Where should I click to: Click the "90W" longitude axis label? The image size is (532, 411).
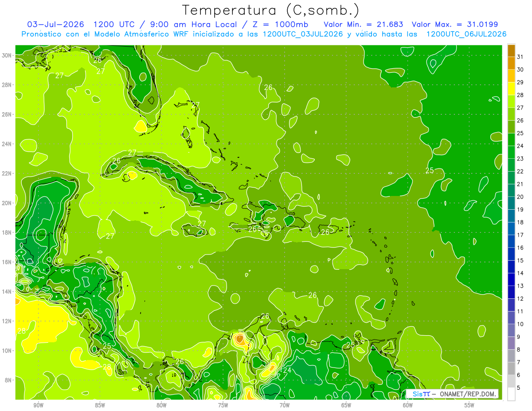coord(39,406)
